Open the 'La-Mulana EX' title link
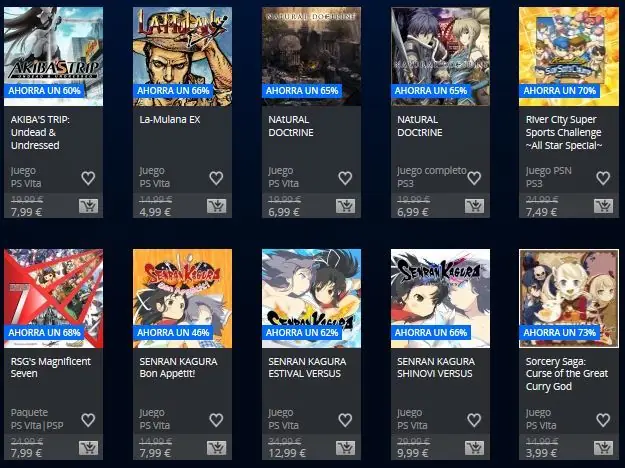625x468 pixels. pyautogui.click(x=170, y=120)
